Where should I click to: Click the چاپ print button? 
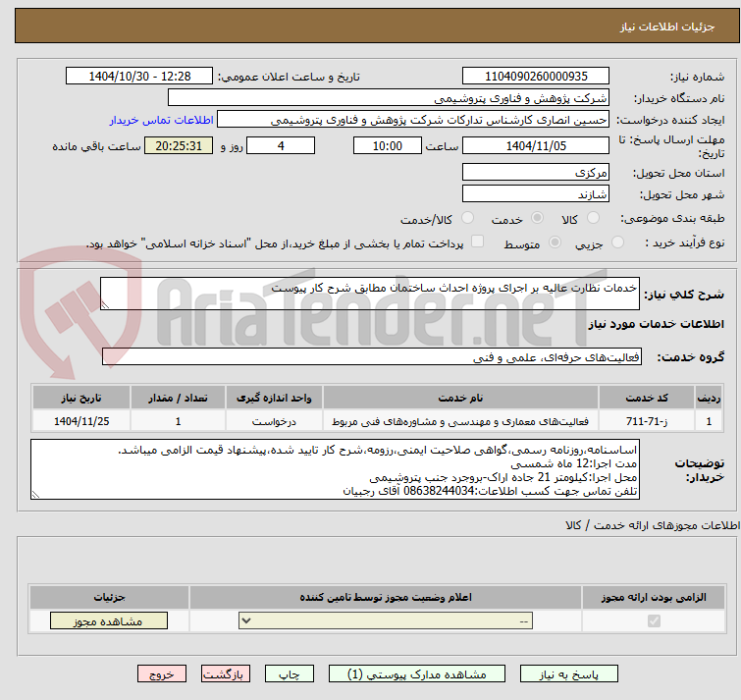pyautogui.click(x=290, y=674)
